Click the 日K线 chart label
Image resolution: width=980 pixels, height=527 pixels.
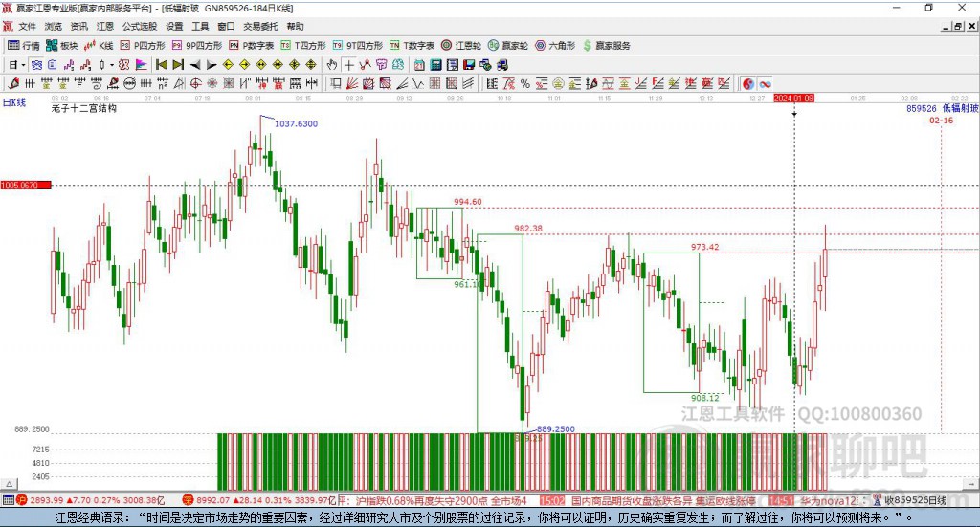point(13,100)
